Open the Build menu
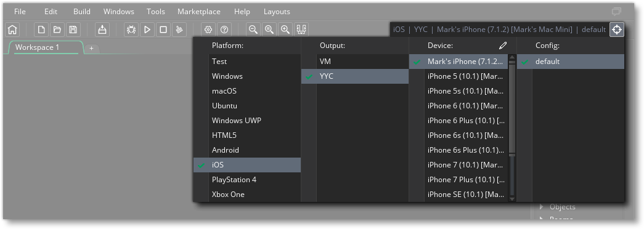This screenshot has height=229, width=644. (82, 12)
